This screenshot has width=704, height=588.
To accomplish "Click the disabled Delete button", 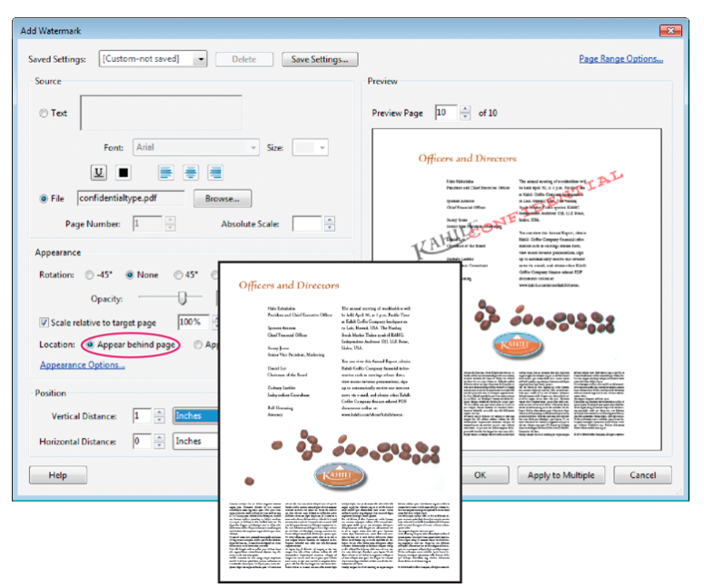I will [x=244, y=59].
